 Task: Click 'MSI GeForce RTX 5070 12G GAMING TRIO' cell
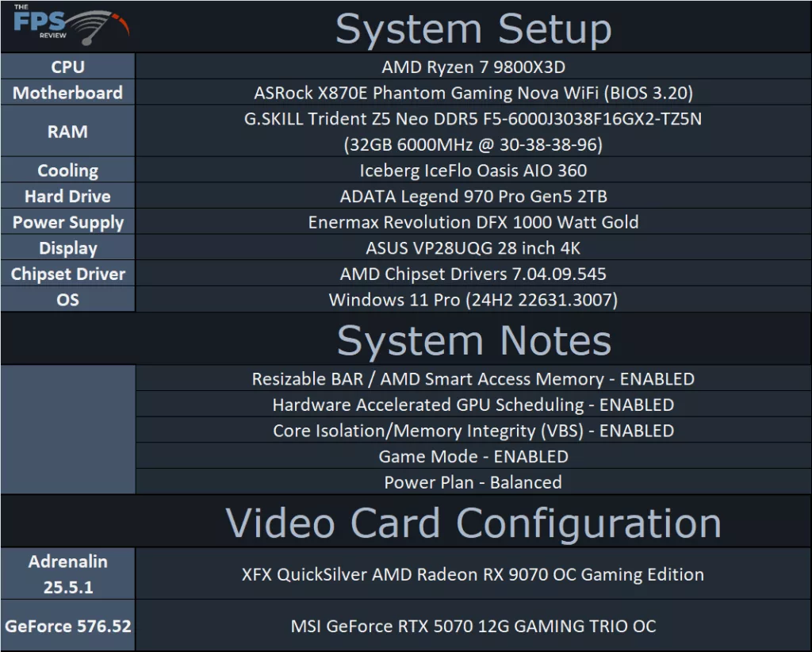[473, 626]
